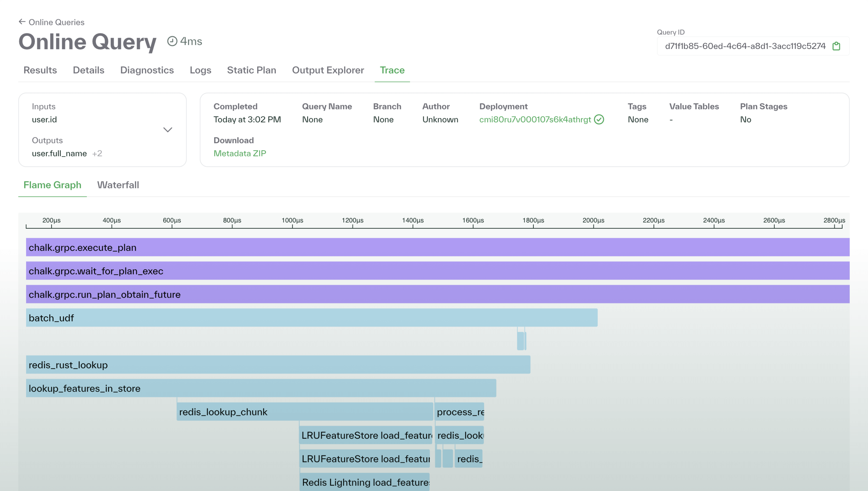Select the Flame Graph tab
Screen dimensions: 868x491
pyautogui.click(x=52, y=185)
